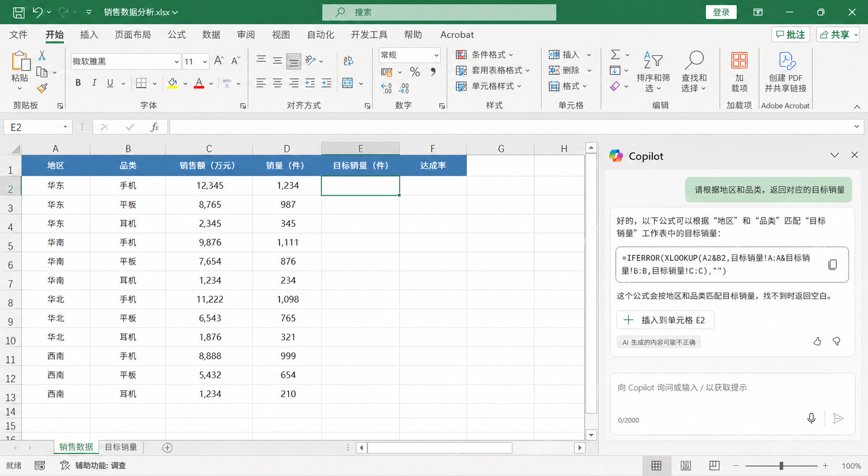
Task: Toggle underline formatting
Action: pyautogui.click(x=110, y=83)
